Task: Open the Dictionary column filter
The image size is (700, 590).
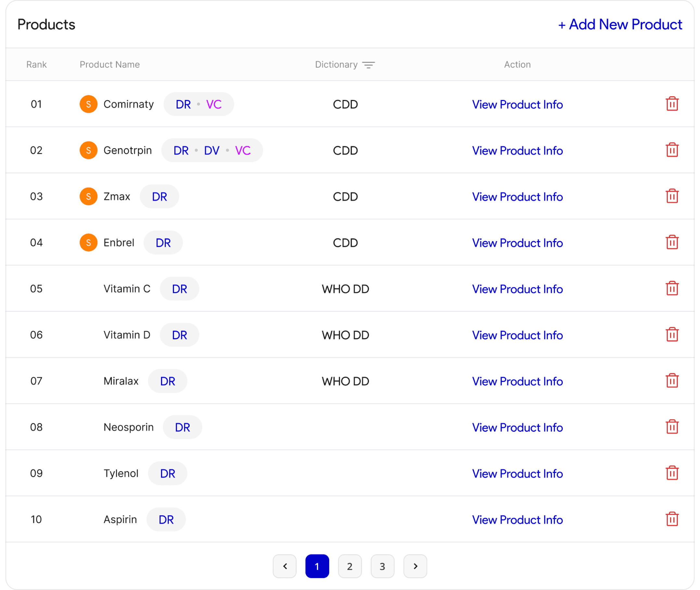Action: 369,65
